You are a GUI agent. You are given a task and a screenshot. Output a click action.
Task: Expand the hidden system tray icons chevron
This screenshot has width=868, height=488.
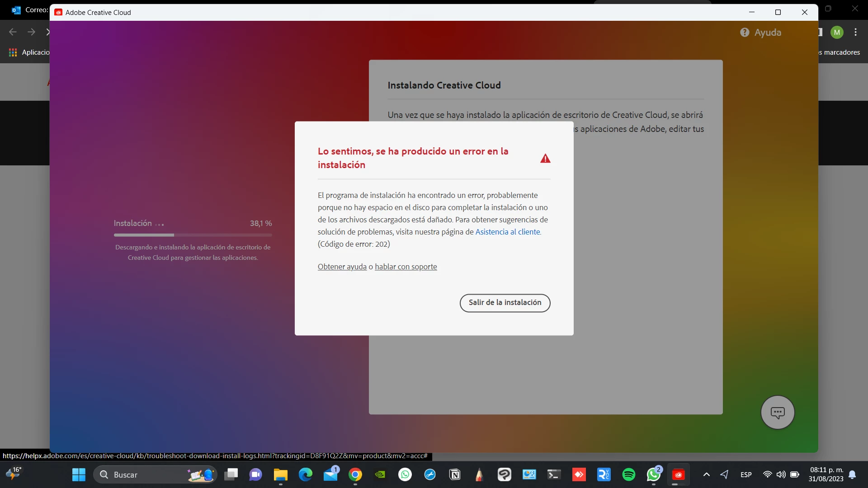click(x=707, y=474)
